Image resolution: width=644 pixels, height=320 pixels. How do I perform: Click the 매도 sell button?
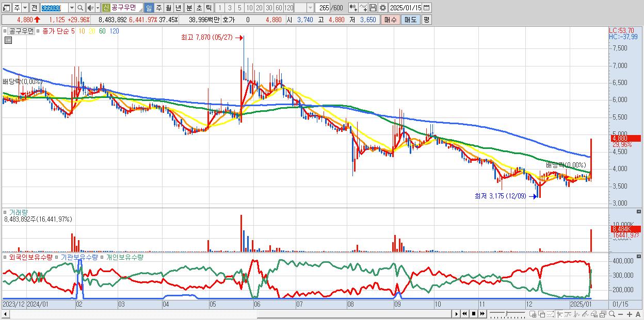(410, 20)
